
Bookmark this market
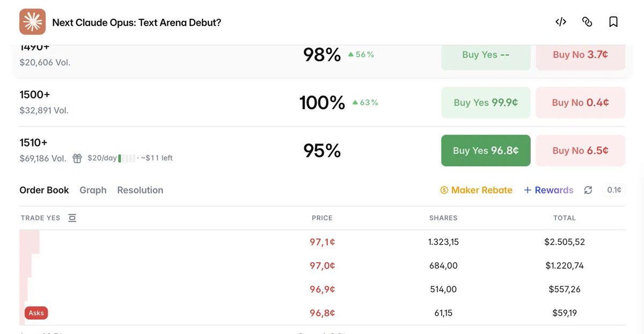tap(613, 22)
